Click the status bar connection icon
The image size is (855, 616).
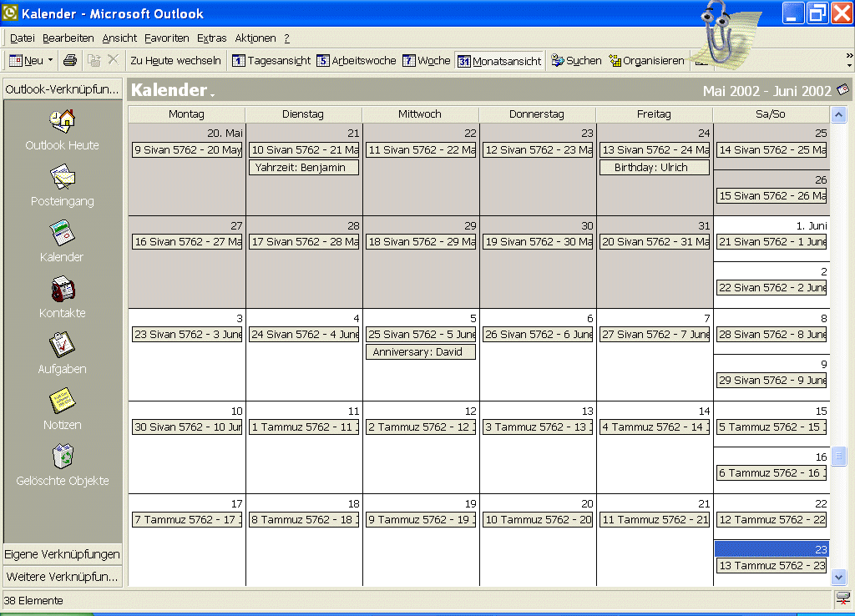pyautogui.click(x=843, y=598)
